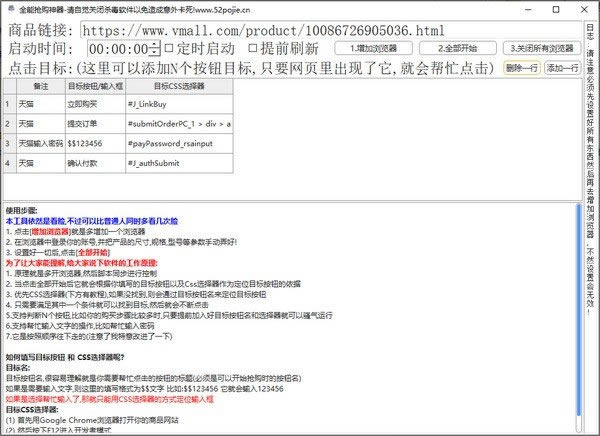Select row header number 4
600x436 pixels.
click(x=10, y=163)
